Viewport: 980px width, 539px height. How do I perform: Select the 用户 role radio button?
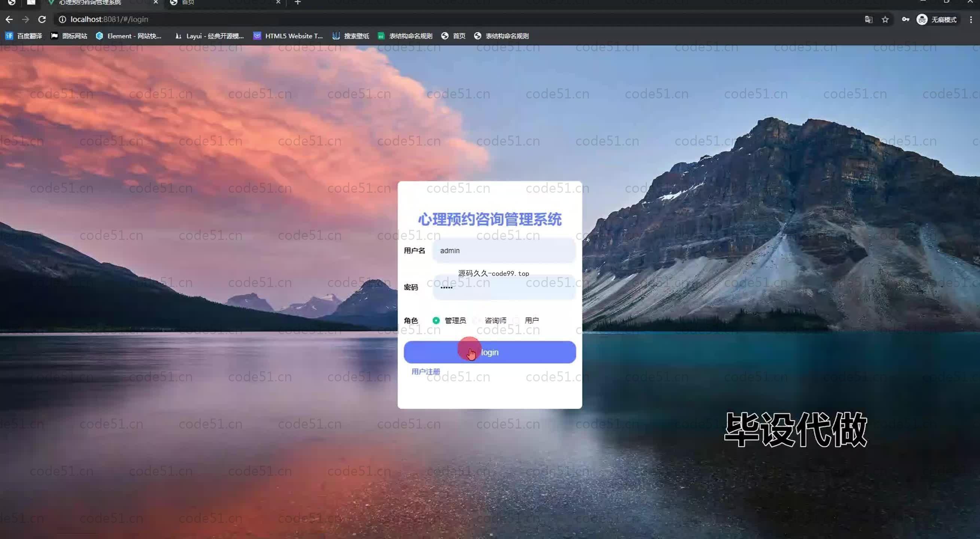516,320
